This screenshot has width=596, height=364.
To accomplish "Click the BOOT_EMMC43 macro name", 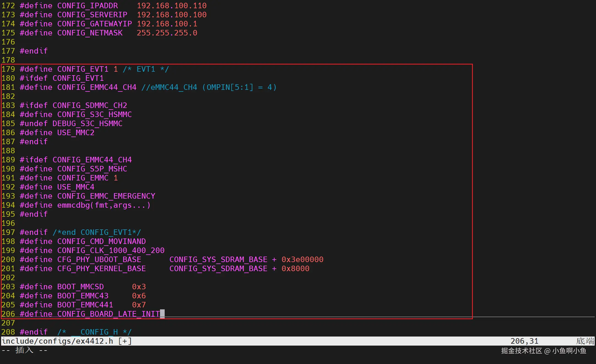I will tap(83, 296).
